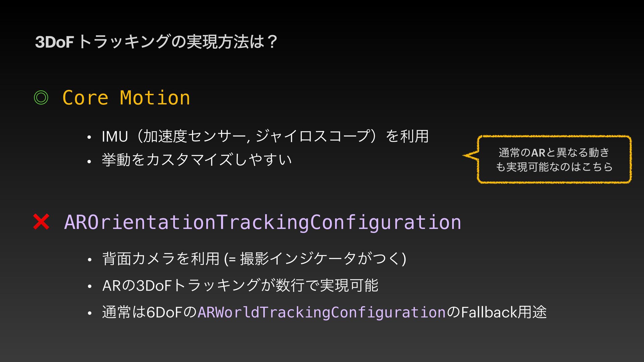Viewport: 644px width, 362px height.
Task: Click the text 通常のARと異なる動き
Action: (x=554, y=153)
